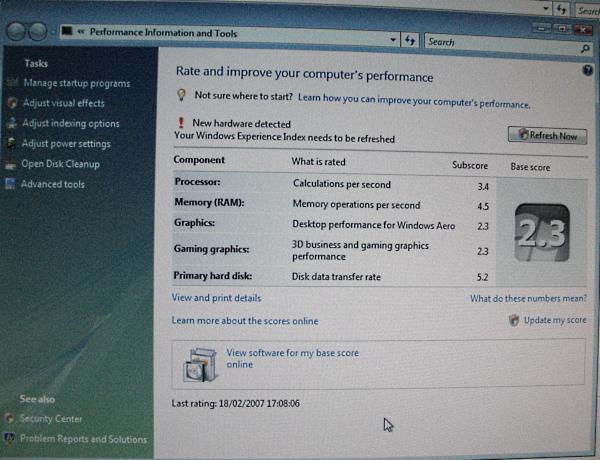600x460 pixels.
Task: Click the software box icon
Action: click(200, 365)
